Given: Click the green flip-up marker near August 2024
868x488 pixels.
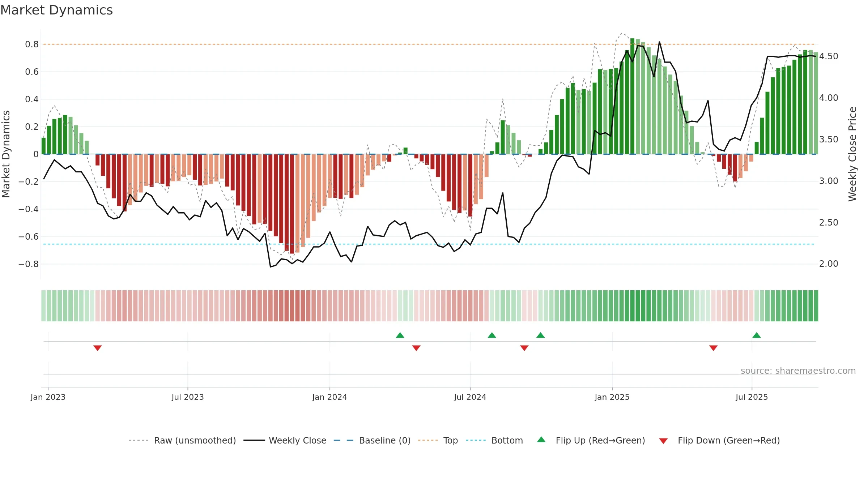Looking at the screenshot, I should tap(492, 335).
